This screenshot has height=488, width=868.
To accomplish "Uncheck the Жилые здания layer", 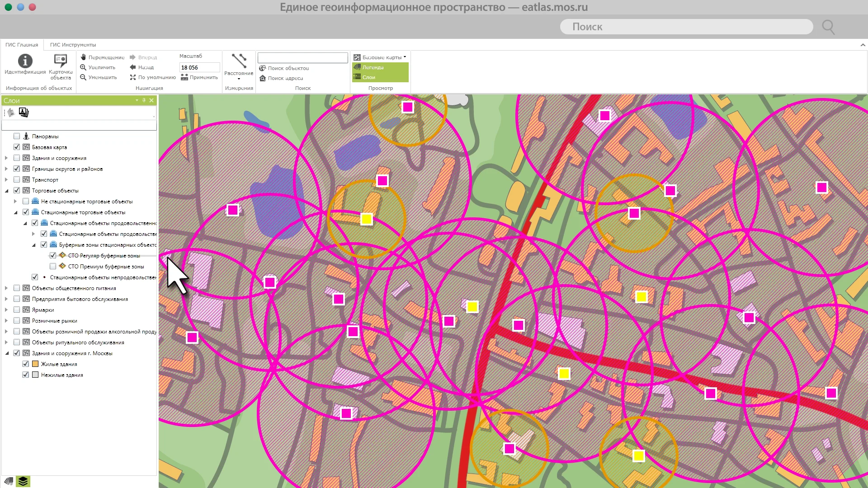I will [26, 364].
